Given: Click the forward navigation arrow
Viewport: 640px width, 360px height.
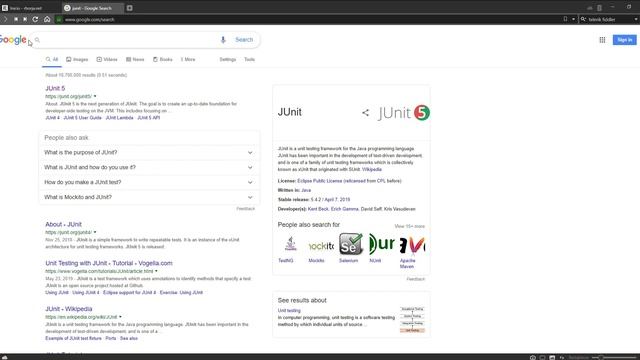Looking at the screenshot, I should 5,19.
